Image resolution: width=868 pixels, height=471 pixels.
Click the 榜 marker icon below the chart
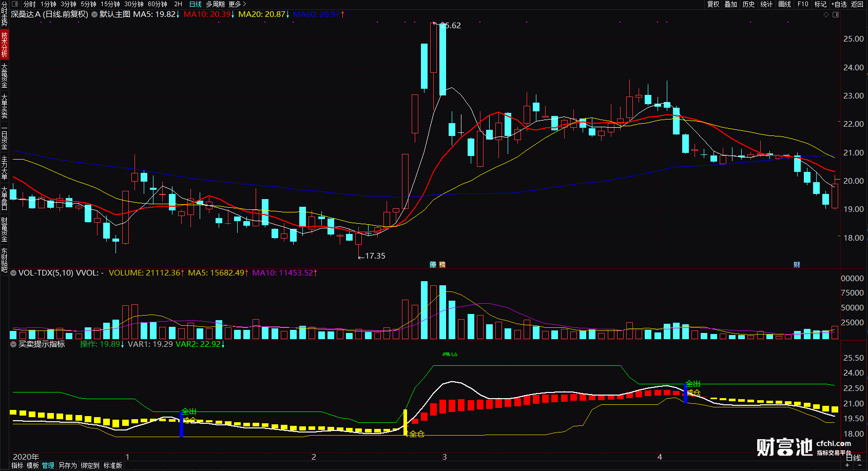click(442, 265)
